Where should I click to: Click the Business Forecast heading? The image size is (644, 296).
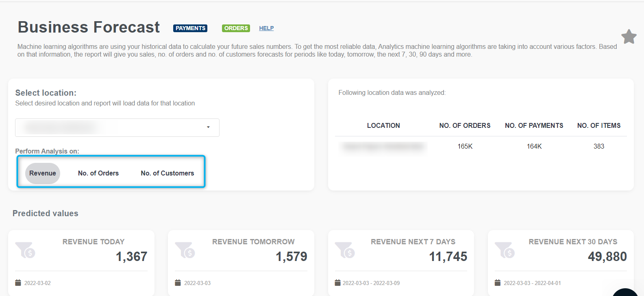89,27
